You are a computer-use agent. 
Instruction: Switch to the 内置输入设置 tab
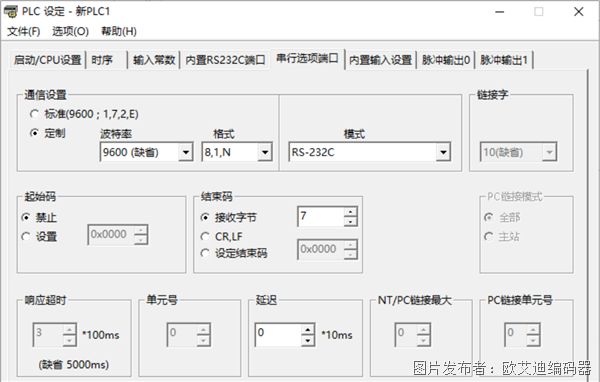[x=380, y=60]
